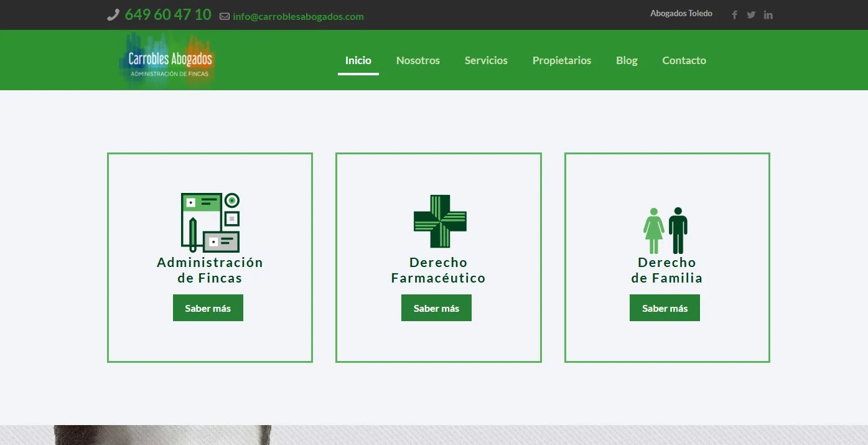Click the envelope email icon
The image size is (868, 445).
225,17
